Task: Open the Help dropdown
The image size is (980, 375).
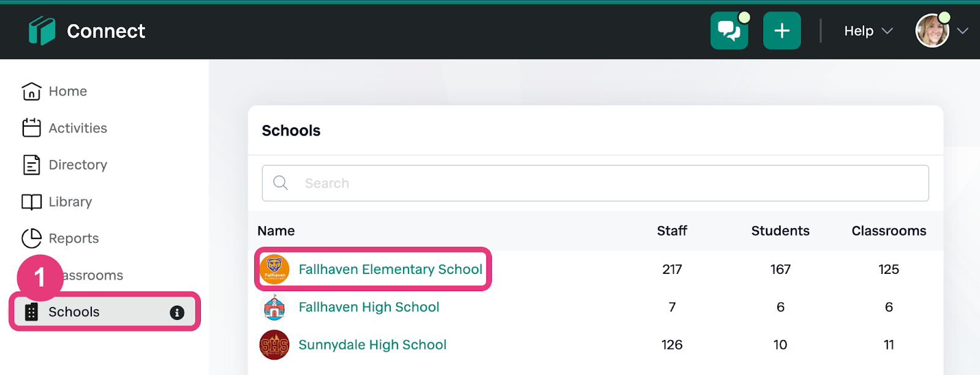Action: (x=858, y=30)
